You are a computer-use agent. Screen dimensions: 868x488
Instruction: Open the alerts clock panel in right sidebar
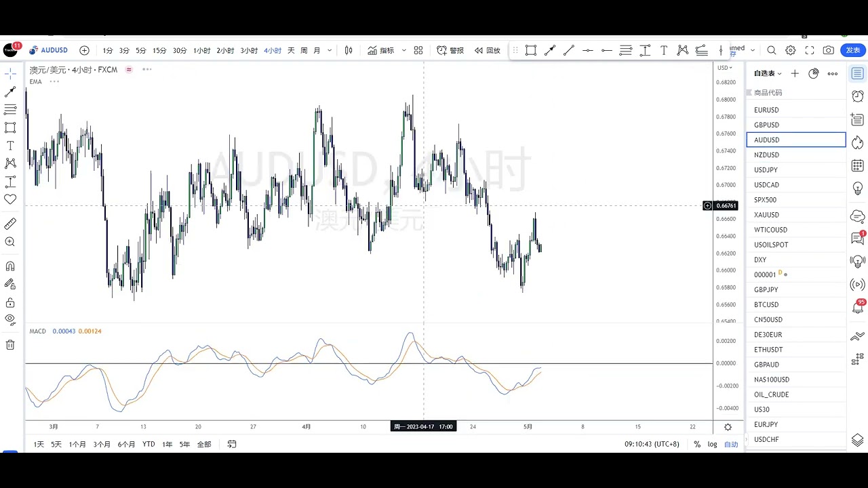[858, 96]
